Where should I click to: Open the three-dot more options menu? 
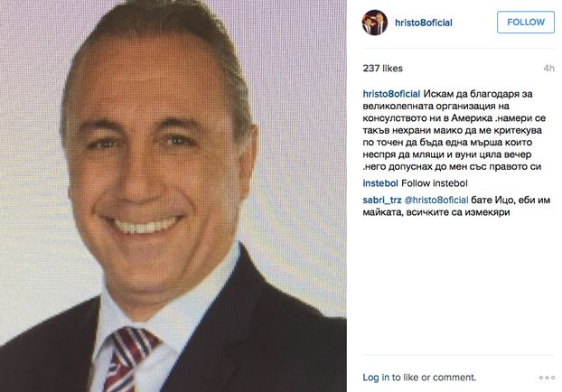547,378
